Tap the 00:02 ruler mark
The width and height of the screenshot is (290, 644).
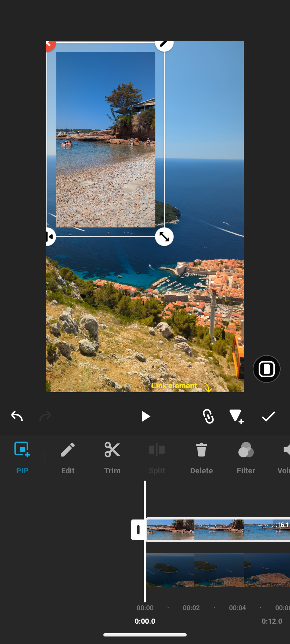click(x=191, y=608)
